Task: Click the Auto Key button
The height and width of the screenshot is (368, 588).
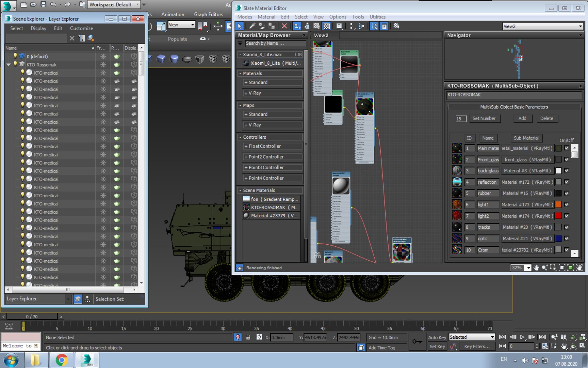Action: [437, 337]
